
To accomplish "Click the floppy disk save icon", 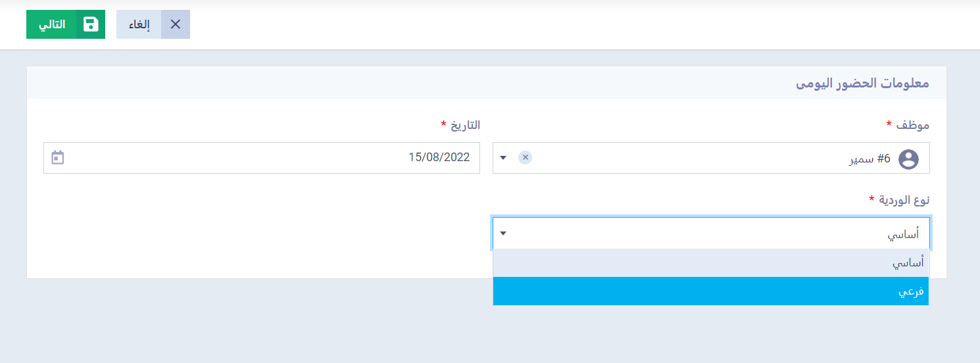I will pyautogui.click(x=91, y=24).
